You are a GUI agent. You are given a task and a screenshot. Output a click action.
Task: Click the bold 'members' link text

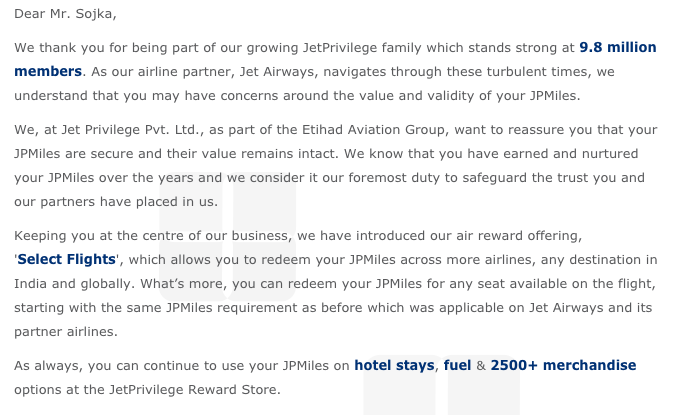(x=48, y=71)
